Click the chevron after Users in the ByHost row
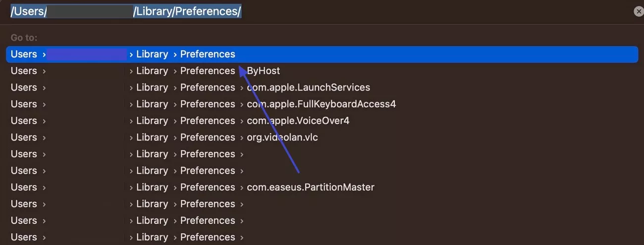Screen dimensions: 644x245 (44, 71)
